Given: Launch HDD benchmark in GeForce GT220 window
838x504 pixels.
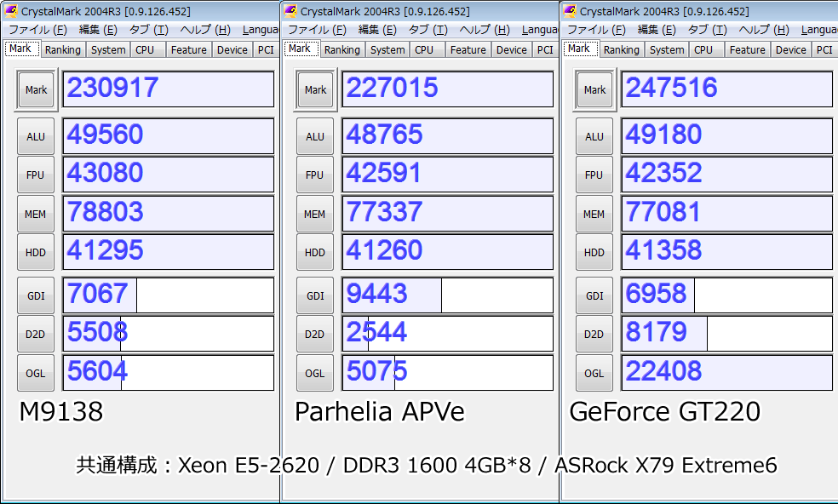Looking at the screenshot, I should (x=594, y=252).
